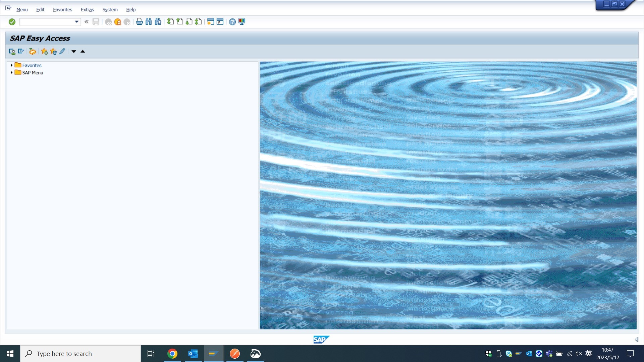This screenshot has height=362, width=644.
Task: Click the Change Favorites pencil icon
Action: pyautogui.click(x=62, y=51)
